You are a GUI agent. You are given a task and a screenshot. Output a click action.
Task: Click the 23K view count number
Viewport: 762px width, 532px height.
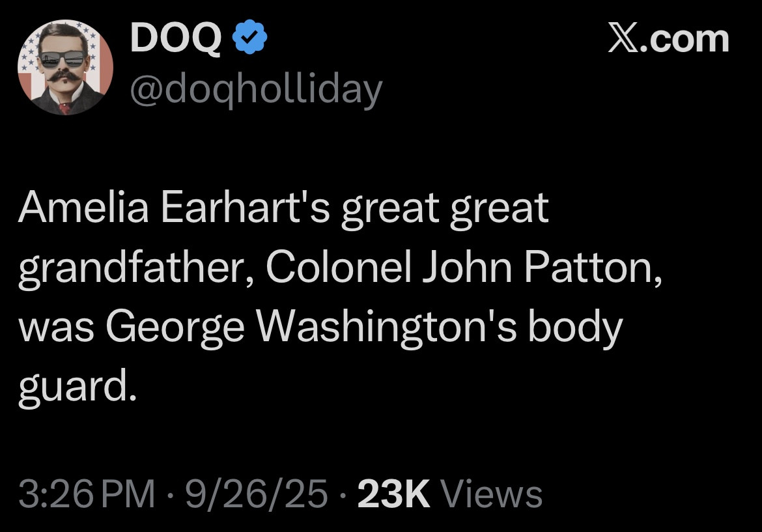[x=393, y=494]
